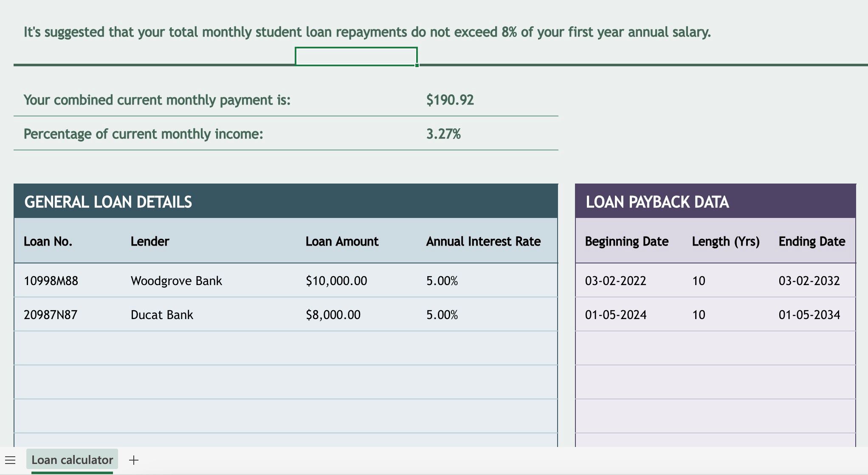This screenshot has height=475, width=868.
Task: Select the Woodgrove Bank lender cell
Action: 176,281
